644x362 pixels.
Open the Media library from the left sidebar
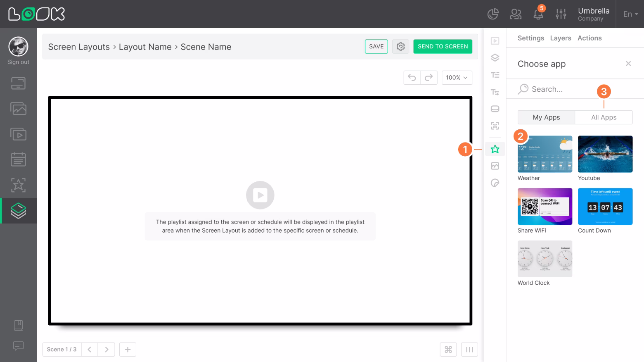[x=18, y=108]
